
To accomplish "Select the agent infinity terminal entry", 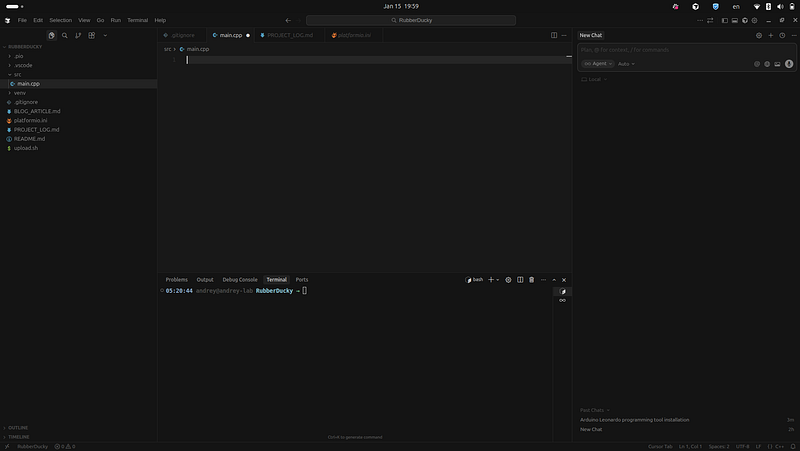I will tap(562, 300).
